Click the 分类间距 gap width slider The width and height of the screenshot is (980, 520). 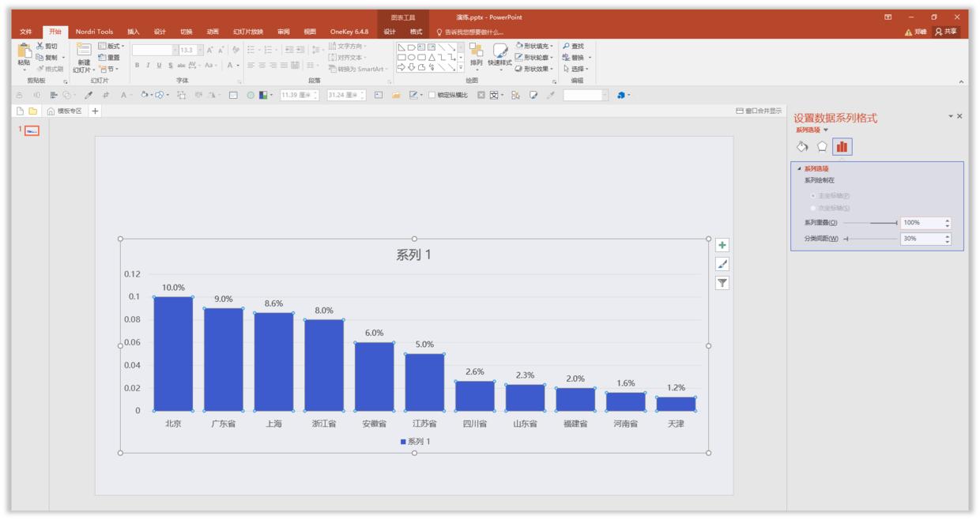tap(869, 239)
